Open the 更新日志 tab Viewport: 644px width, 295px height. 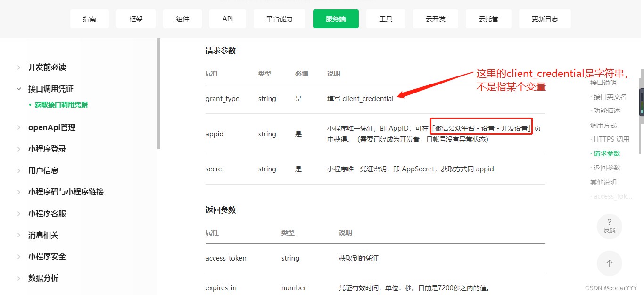click(545, 19)
